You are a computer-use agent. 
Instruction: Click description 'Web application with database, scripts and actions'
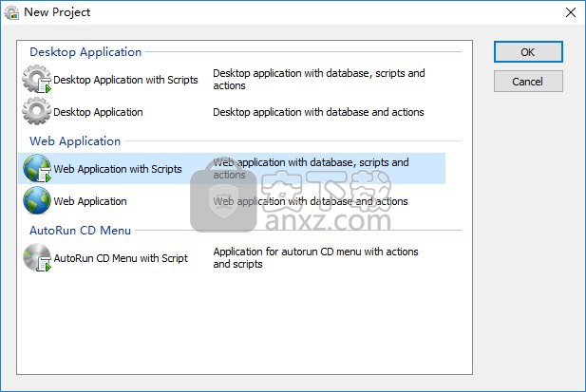point(311,168)
